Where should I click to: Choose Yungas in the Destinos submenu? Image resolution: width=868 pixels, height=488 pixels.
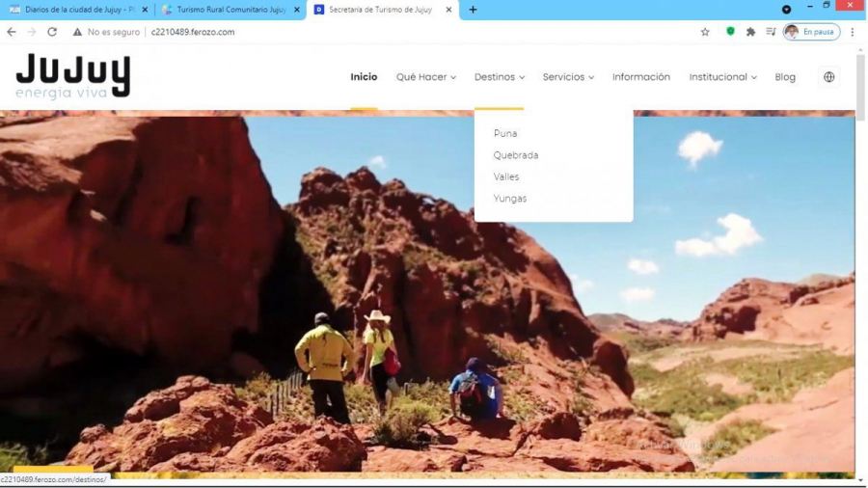click(x=510, y=199)
